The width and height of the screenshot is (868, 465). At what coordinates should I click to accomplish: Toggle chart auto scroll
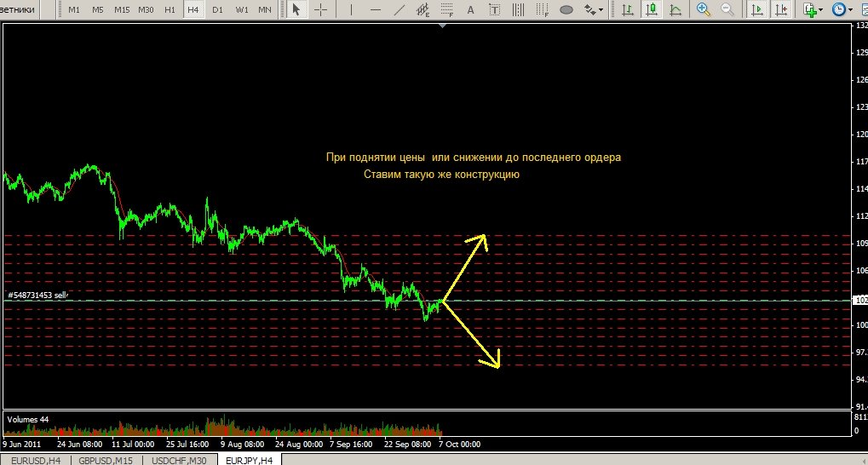pyautogui.click(x=756, y=9)
